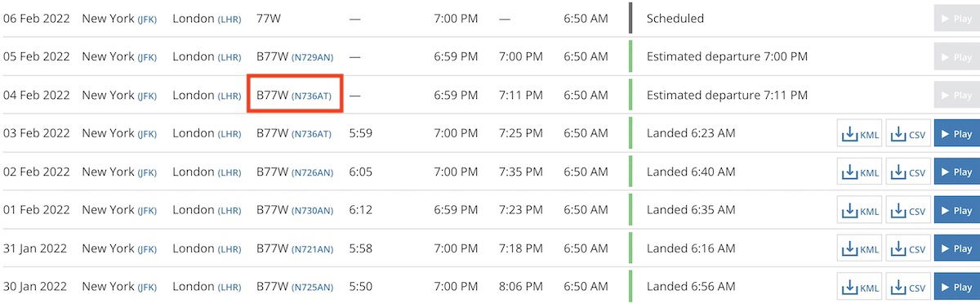Image resolution: width=980 pixels, height=304 pixels.
Task: Open aircraft registration N736AT on 04 Feb
Action: coord(312,96)
